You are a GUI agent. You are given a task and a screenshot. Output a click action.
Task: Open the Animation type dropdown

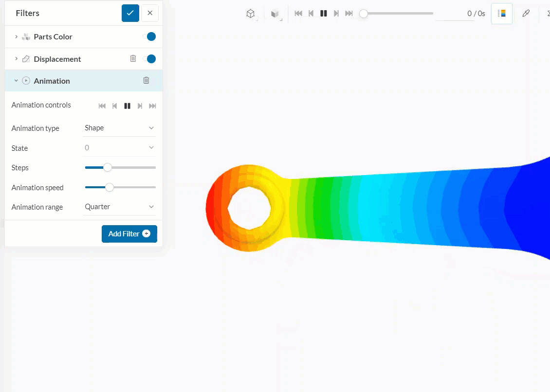(119, 128)
